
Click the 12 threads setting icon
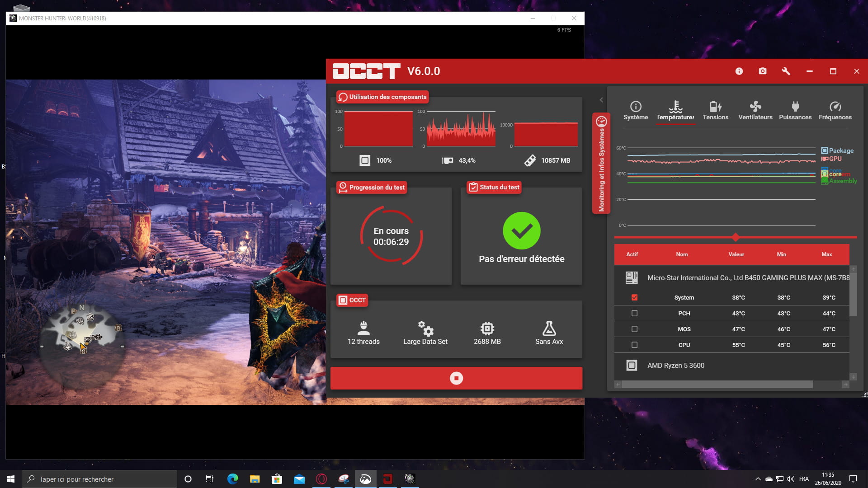363,328
